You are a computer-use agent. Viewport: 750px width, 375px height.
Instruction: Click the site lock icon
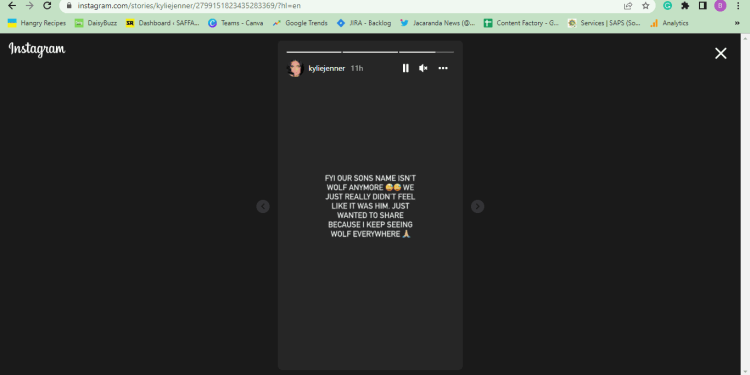pyautogui.click(x=69, y=6)
